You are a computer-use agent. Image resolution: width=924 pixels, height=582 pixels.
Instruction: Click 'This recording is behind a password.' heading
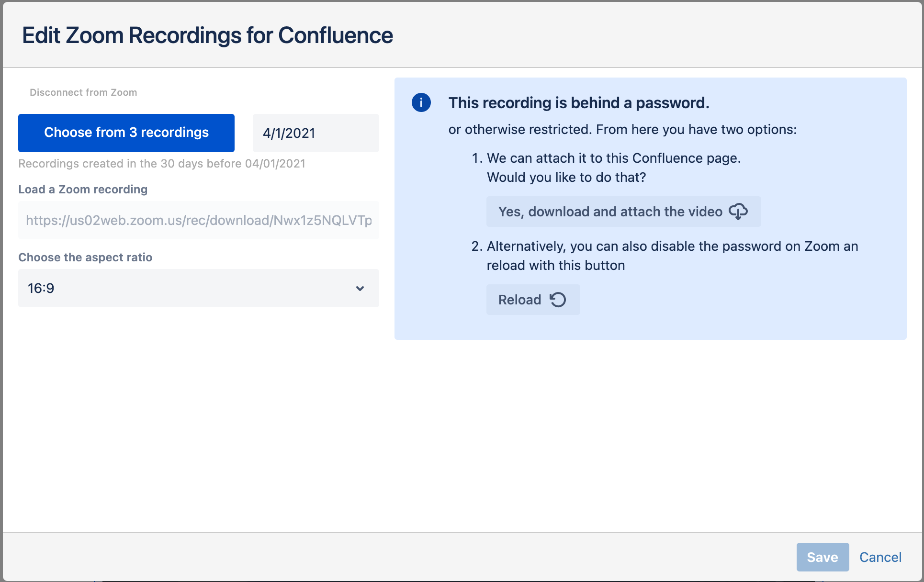point(579,103)
